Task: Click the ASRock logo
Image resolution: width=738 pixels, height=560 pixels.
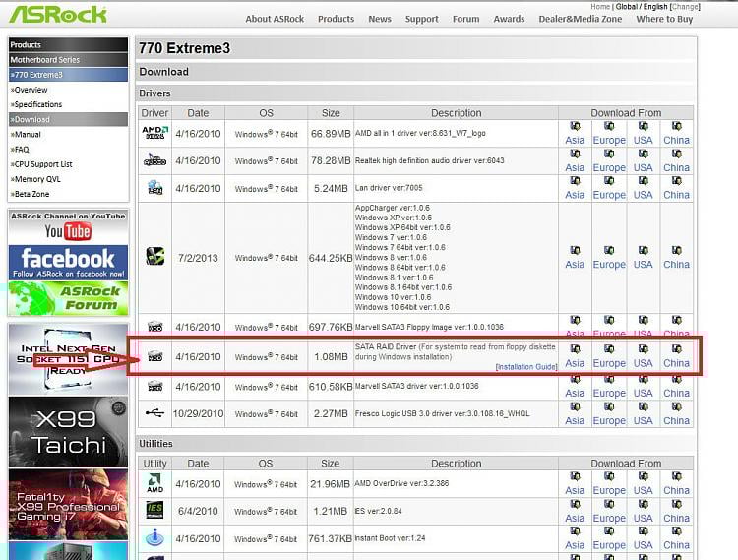Action: tap(58, 15)
